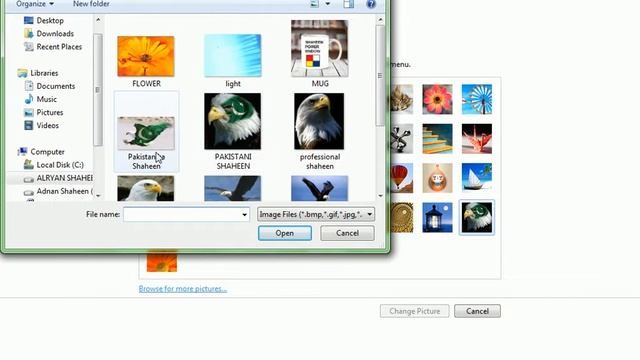The height and width of the screenshot is (360, 640).
Task: Toggle the preview pane icon
Action: click(348, 4)
